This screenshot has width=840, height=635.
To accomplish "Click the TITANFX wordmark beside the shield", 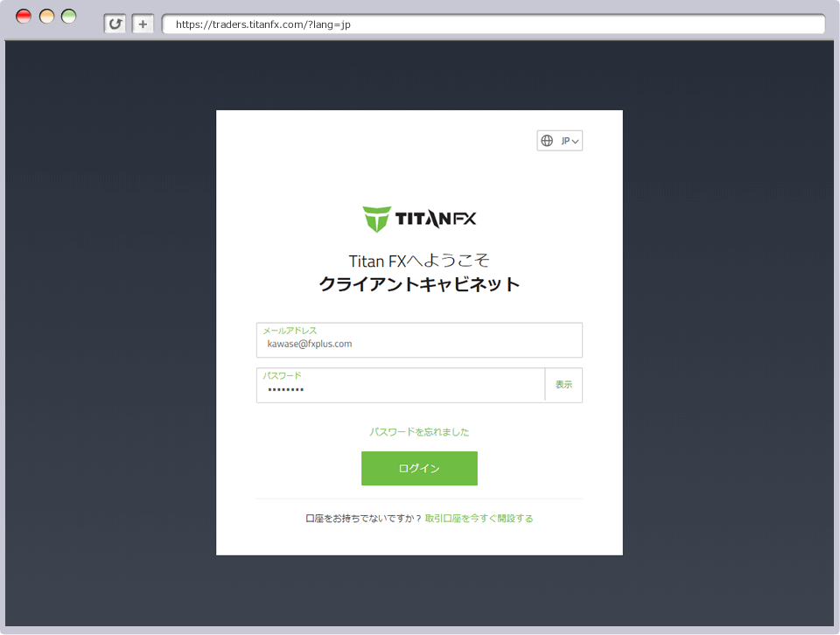I will pos(434,219).
